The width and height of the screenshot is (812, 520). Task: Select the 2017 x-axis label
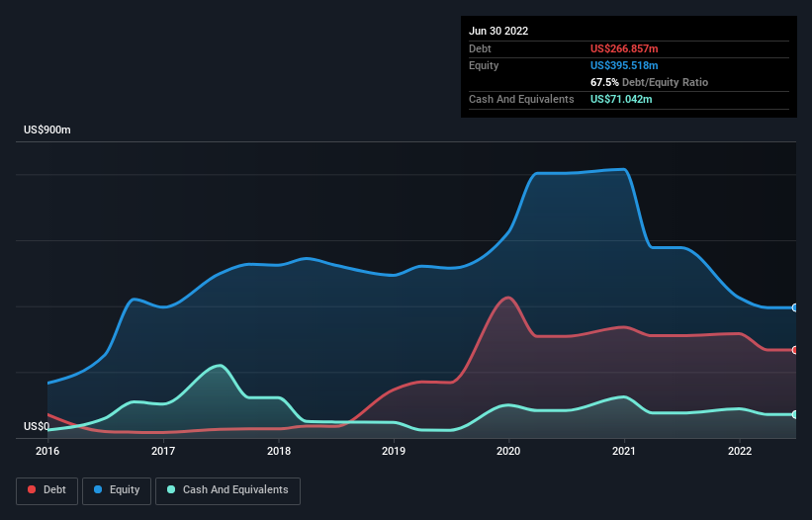(x=163, y=451)
